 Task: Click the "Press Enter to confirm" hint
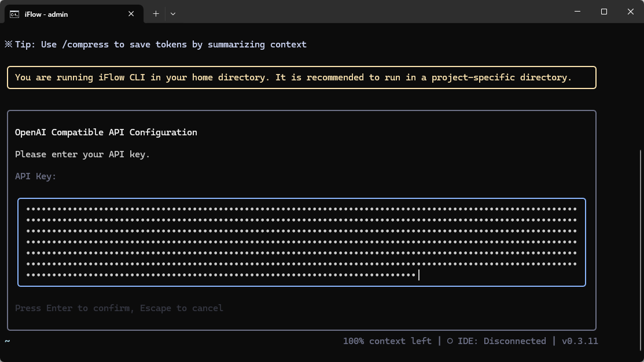coord(119,308)
